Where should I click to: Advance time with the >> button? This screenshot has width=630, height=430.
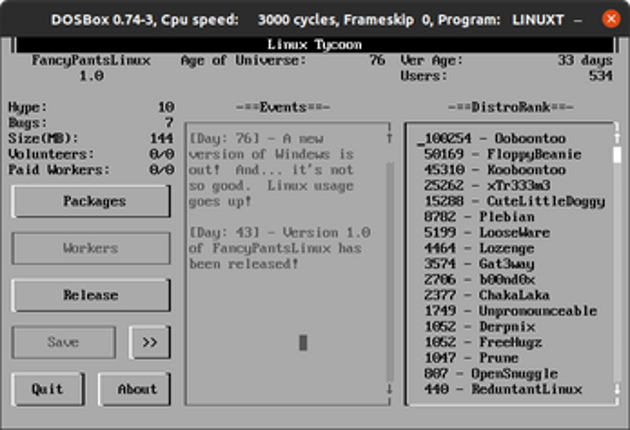[150, 342]
